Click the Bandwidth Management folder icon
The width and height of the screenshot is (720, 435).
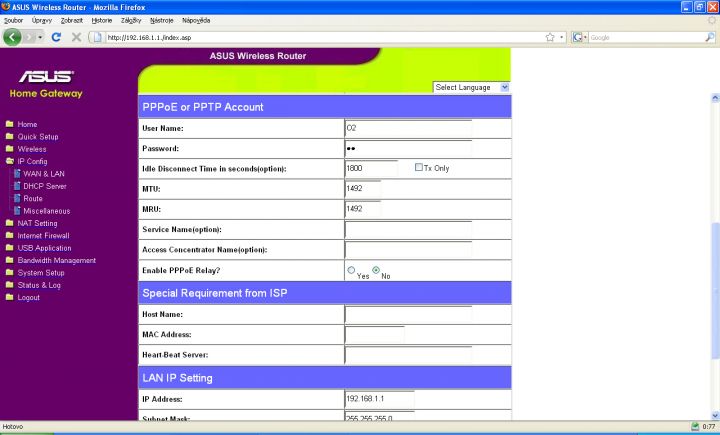click(9, 260)
